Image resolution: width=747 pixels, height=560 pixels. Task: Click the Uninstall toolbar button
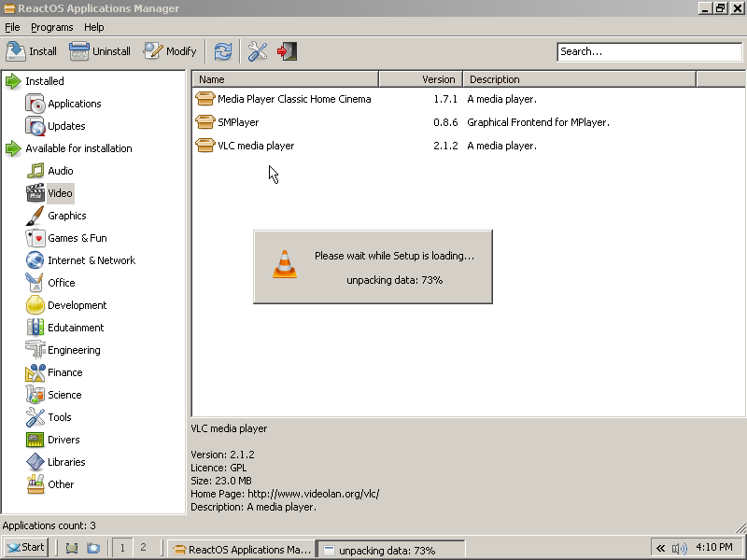(100, 51)
